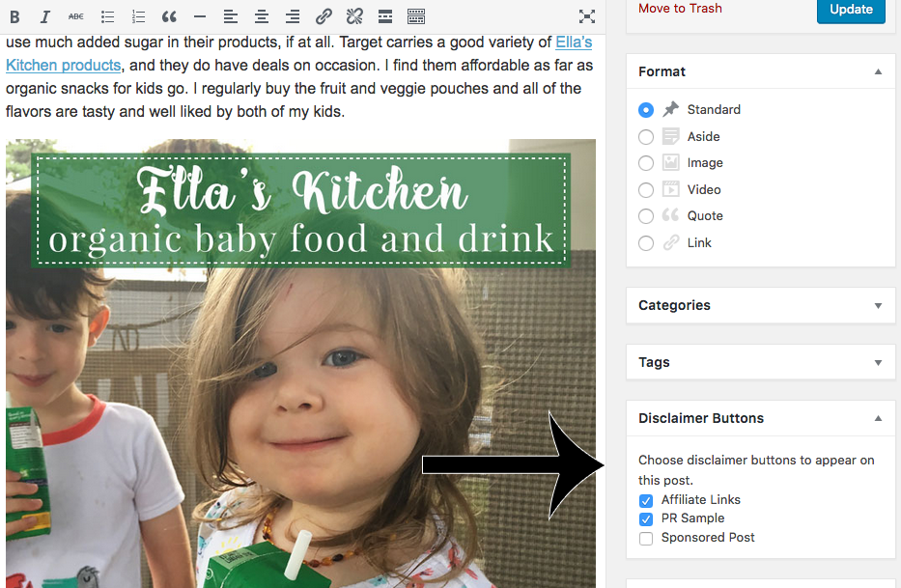Check the Sponsored Post disclaimer
901x588 pixels.
tap(646, 539)
